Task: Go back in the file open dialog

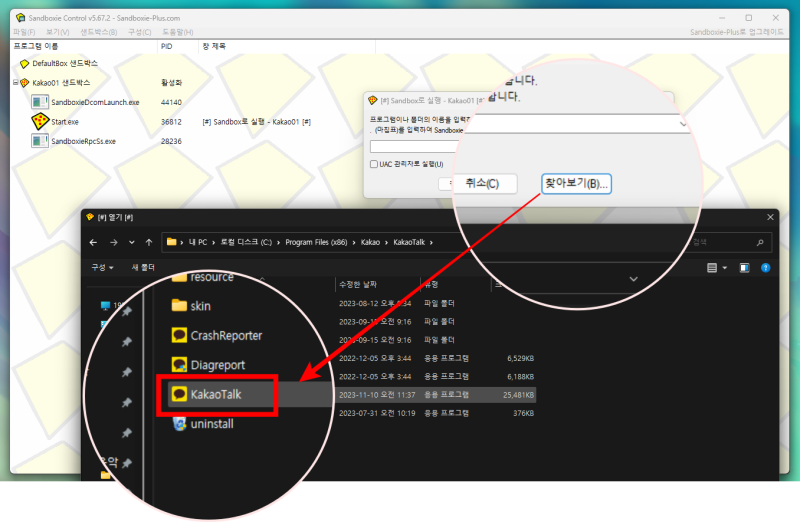Action: point(93,242)
